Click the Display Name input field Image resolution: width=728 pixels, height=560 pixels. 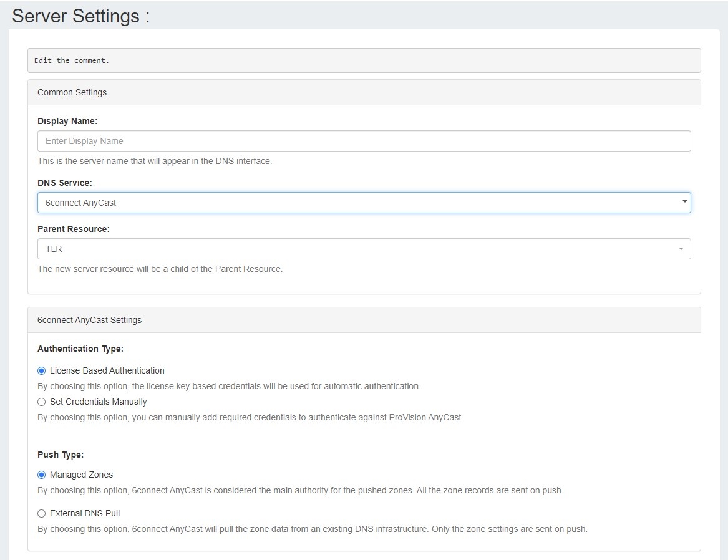pyautogui.click(x=364, y=141)
